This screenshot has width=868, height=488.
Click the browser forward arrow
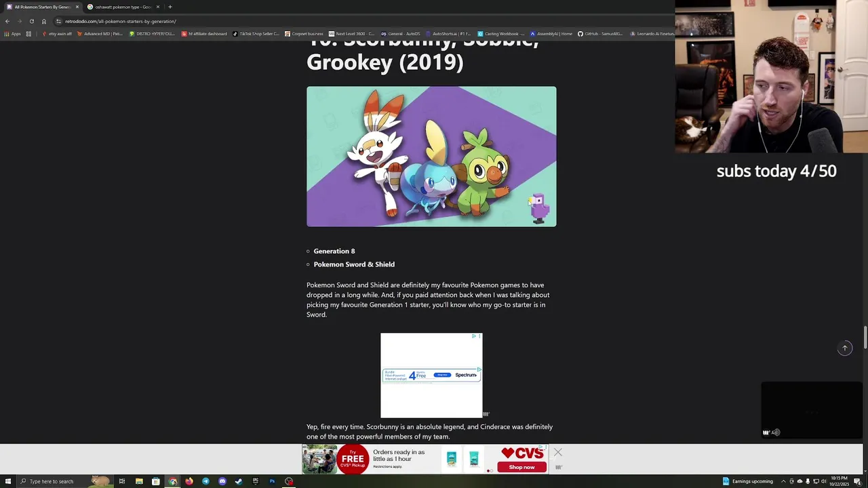(x=19, y=21)
